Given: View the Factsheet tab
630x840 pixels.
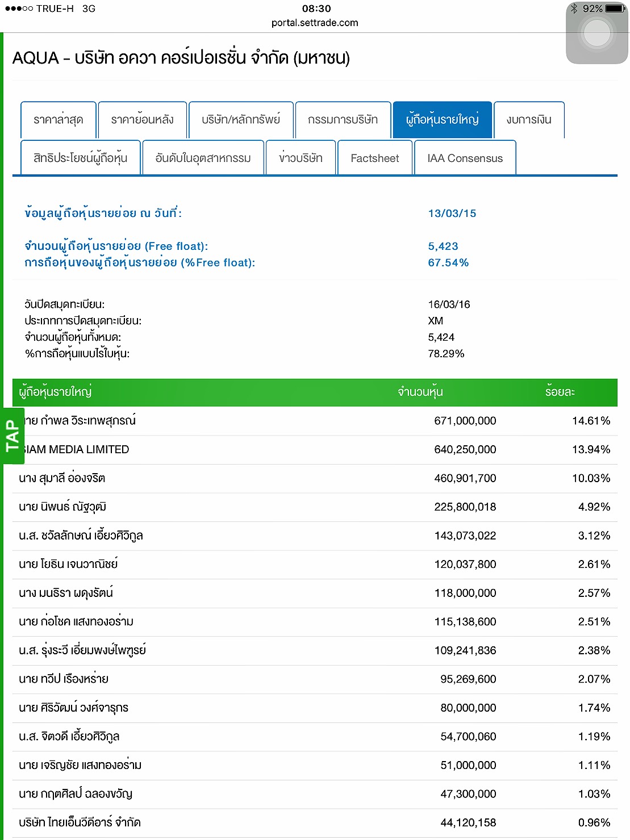Looking at the screenshot, I should (x=375, y=158).
